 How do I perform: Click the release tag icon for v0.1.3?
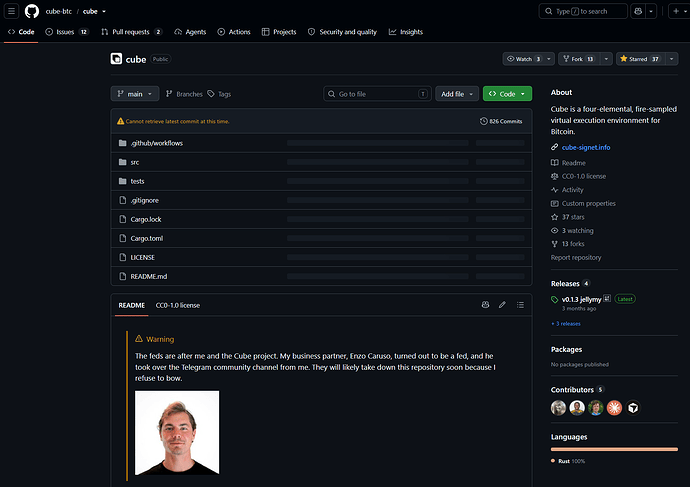554,300
